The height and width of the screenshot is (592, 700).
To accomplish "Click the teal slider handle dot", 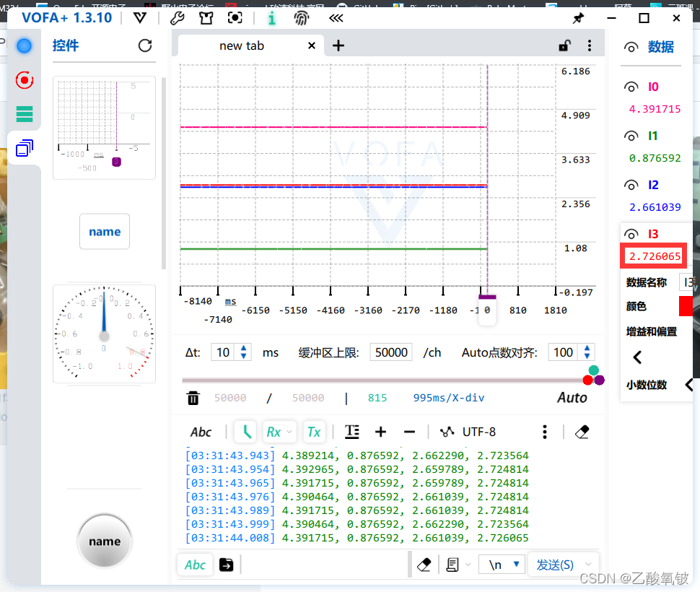I will [x=593, y=370].
